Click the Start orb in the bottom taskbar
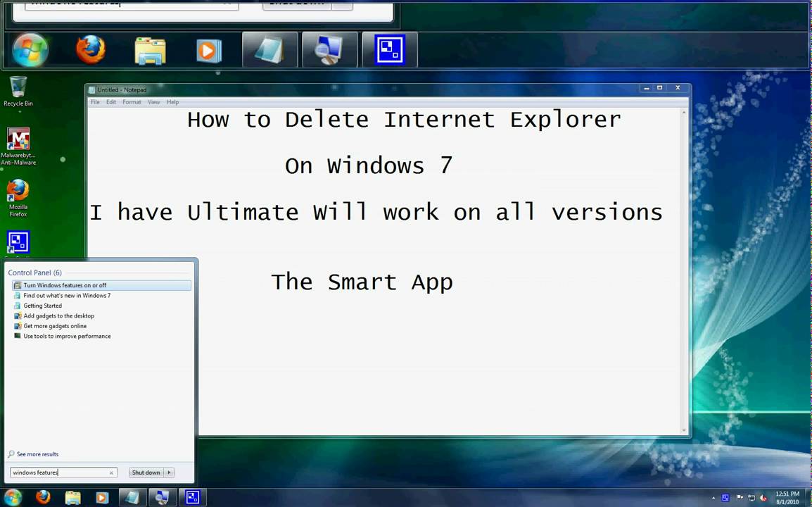 coord(13,498)
